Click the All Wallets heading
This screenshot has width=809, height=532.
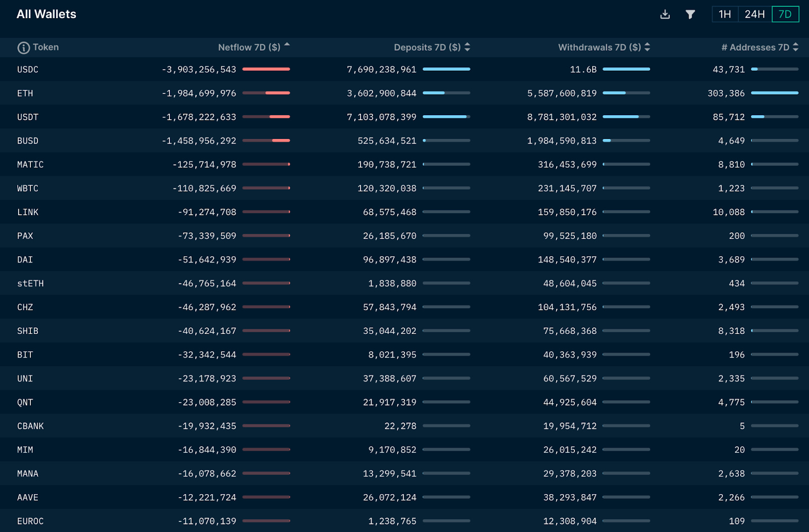pos(47,14)
